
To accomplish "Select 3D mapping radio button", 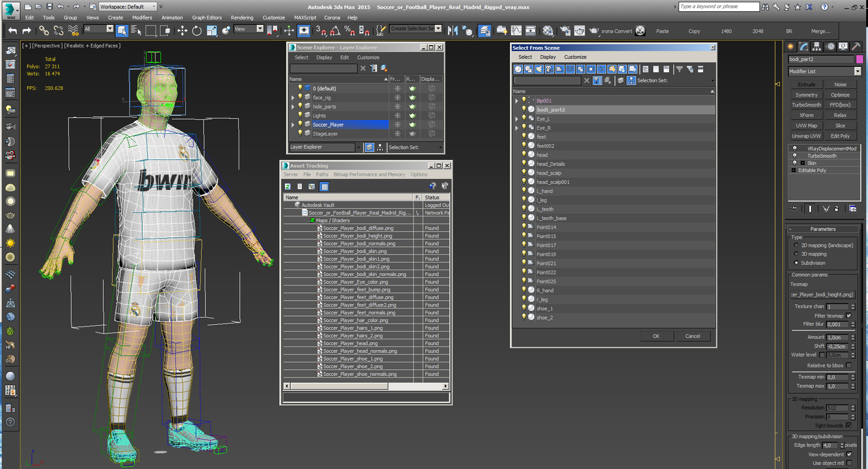I will (796, 254).
